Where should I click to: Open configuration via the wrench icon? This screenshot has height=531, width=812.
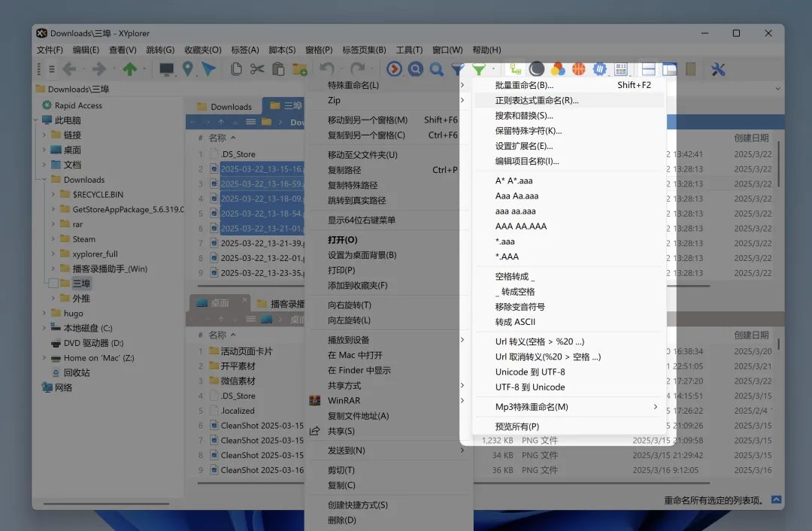(x=717, y=68)
